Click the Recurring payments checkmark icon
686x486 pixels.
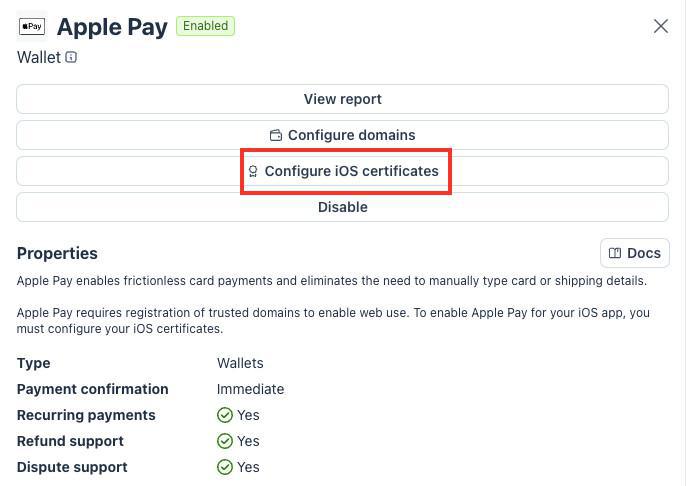coord(225,415)
